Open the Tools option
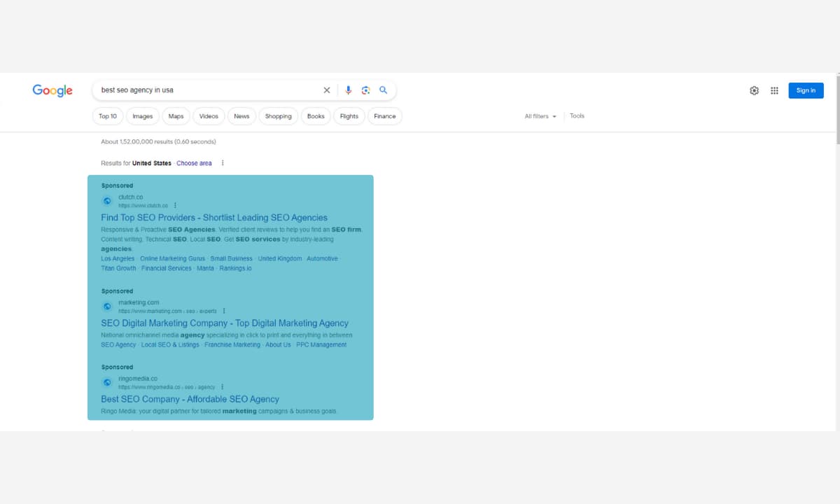840x504 pixels. tap(577, 116)
